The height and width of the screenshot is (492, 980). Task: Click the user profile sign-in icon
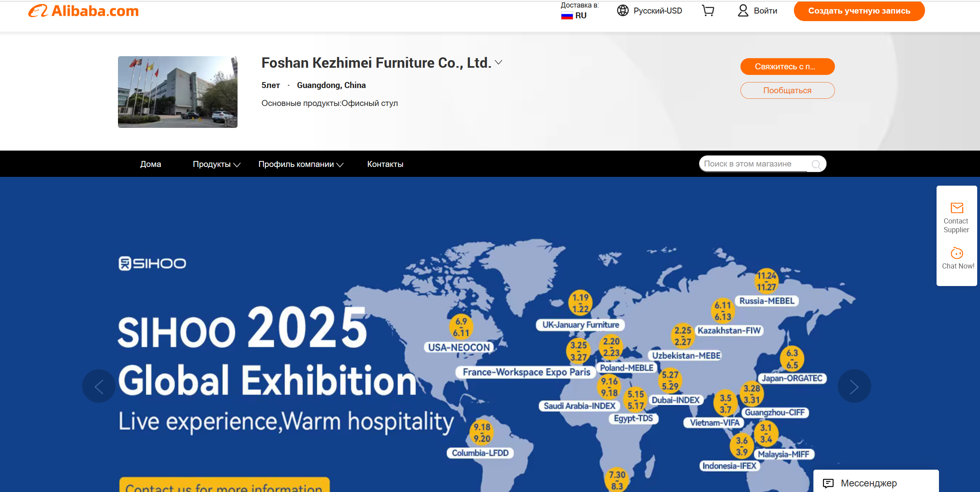[x=743, y=11]
